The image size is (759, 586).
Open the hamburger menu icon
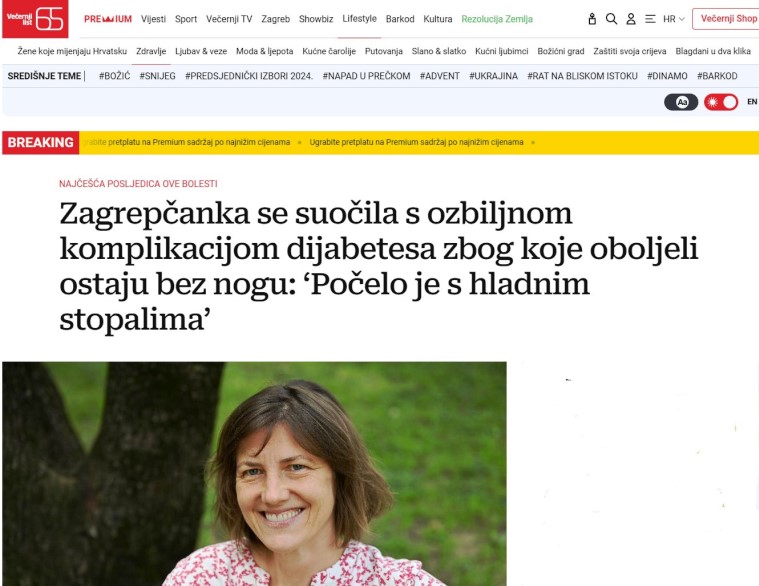[650, 19]
